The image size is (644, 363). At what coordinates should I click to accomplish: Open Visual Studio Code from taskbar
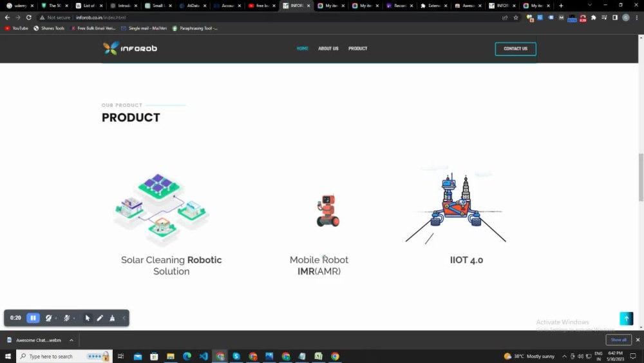(x=204, y=356)
